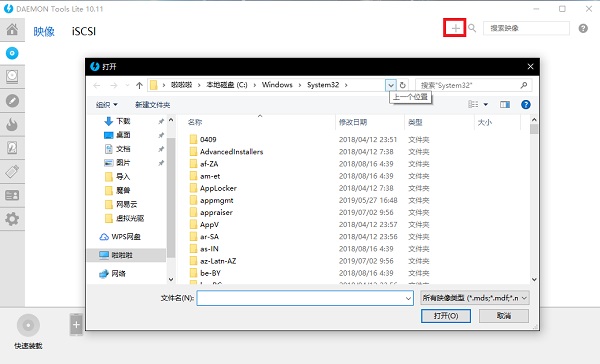This screenshot has height=364, width=600.
Task: Open the settings gear sidebar icon
Action: 12,219
